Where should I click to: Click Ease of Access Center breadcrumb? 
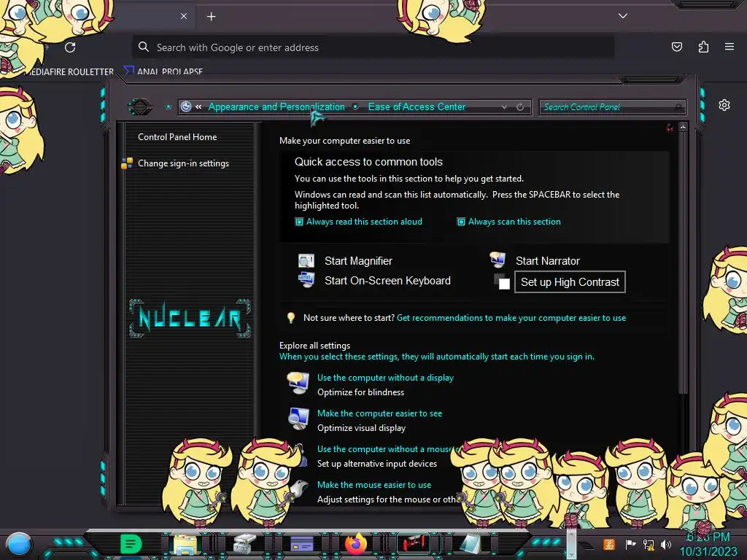(x=417, y=106)
